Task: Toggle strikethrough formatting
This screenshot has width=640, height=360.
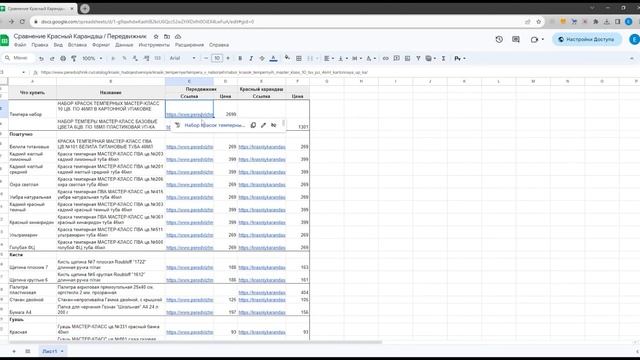Action: tap(262, 58)
